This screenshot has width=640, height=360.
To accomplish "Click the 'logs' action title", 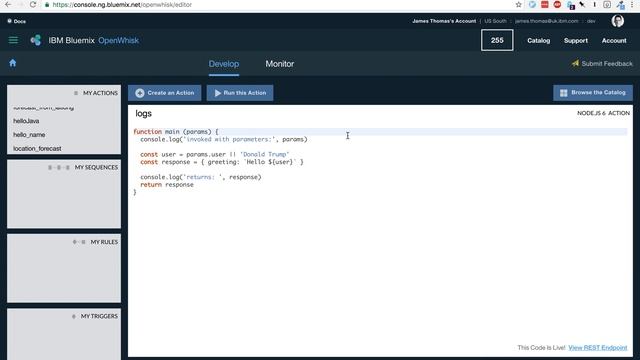I will click(144, 114).
